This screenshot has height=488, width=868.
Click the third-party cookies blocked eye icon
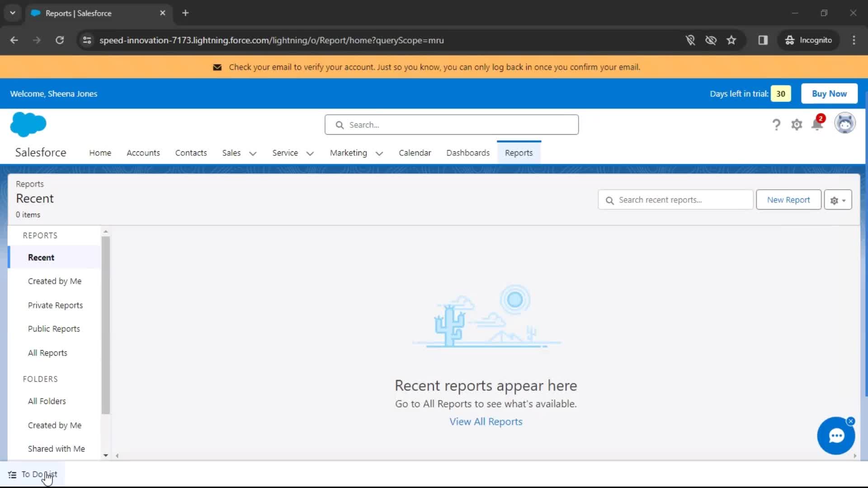coord(711,40)
